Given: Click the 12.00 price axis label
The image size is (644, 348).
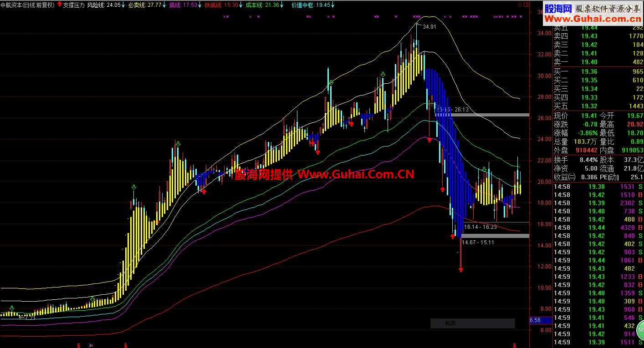Looking at the screenshot, I should tap(544, 267).
